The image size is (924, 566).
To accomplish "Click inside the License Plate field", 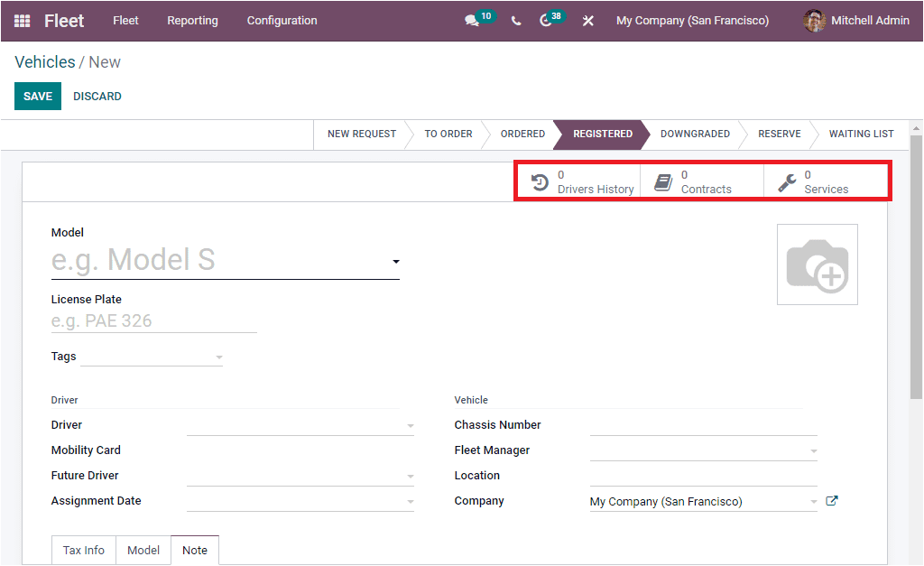I will pos(153,320).
